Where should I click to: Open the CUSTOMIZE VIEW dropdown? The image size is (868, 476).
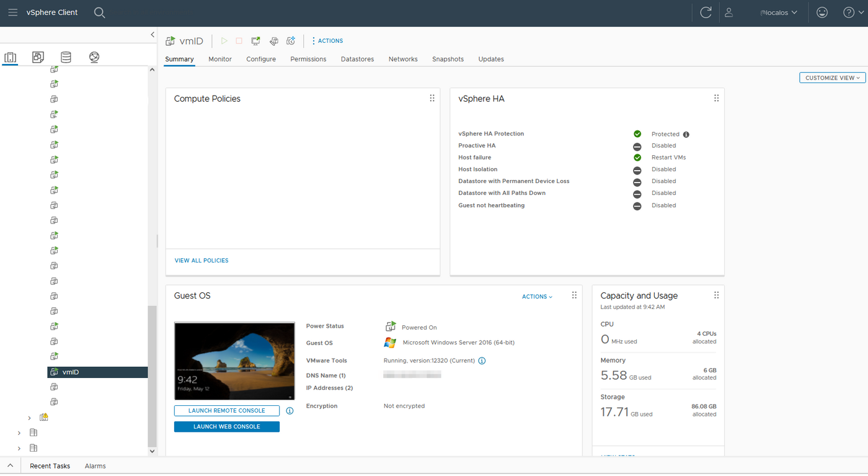[x=832, y=78]
